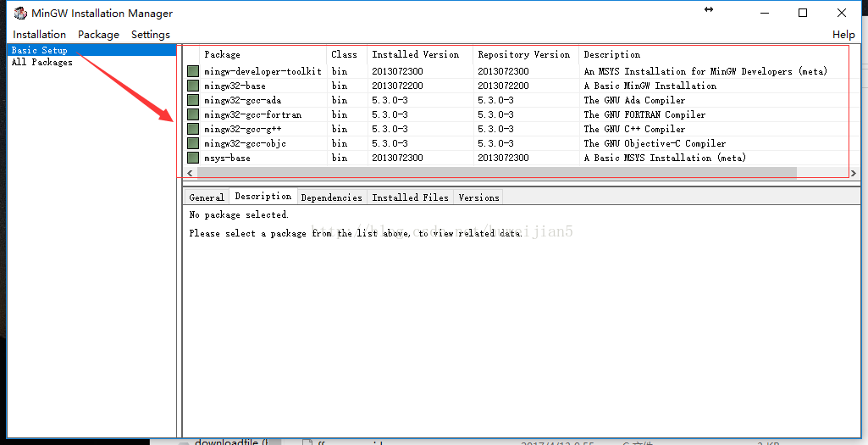Select the mingw32-gcc-g++ package name
The width and height of the screenshot is (868, 445).
[x=242, y=129]
